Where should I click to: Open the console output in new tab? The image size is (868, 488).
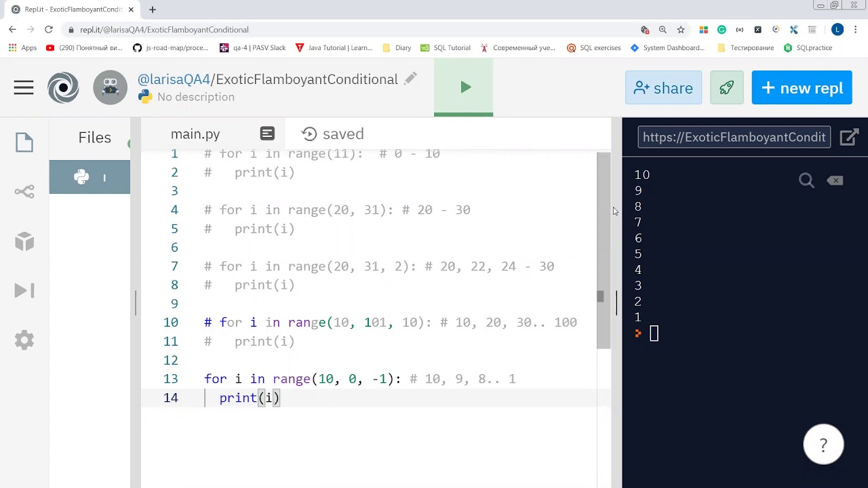pos(849,138)
